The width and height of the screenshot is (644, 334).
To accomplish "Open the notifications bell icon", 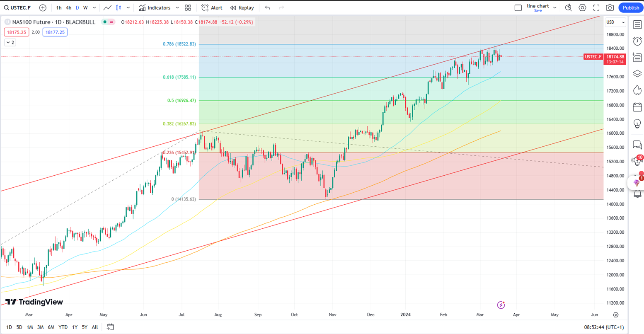I will click(x=637, y=194).
